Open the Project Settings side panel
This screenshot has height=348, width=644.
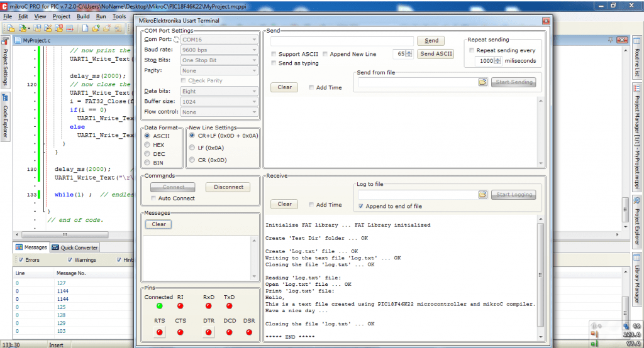(x=6, y=68)
